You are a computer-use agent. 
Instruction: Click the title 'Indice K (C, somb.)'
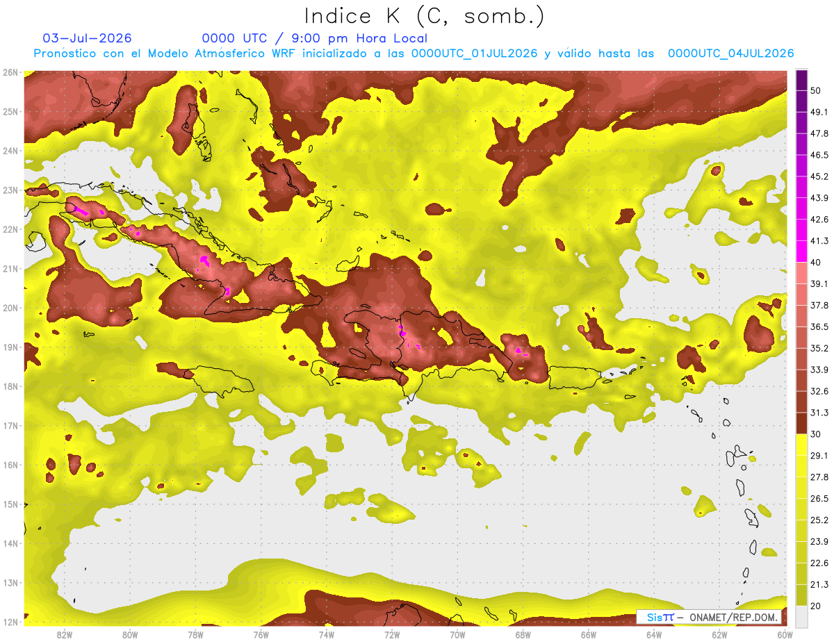click(424, 16)
